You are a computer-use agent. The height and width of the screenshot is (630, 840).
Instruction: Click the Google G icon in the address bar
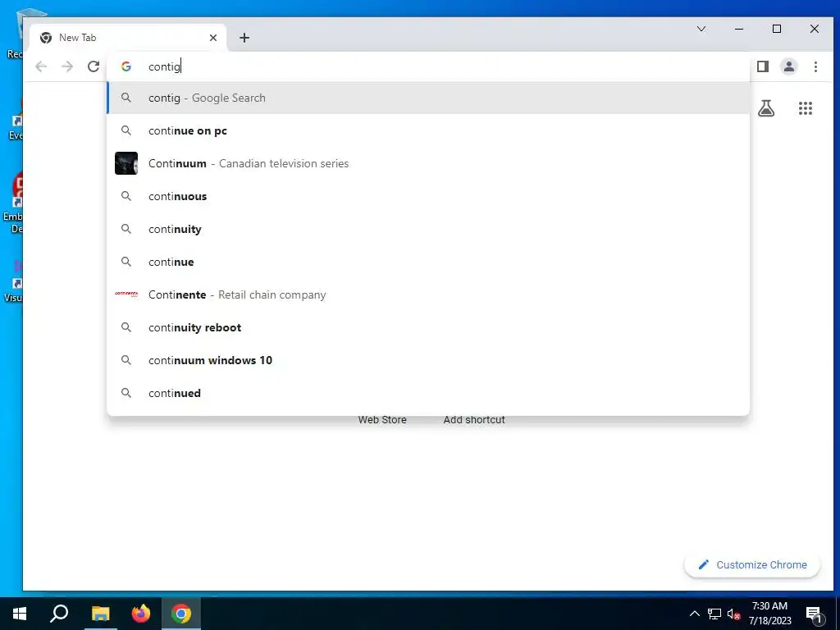click(126, 66)
